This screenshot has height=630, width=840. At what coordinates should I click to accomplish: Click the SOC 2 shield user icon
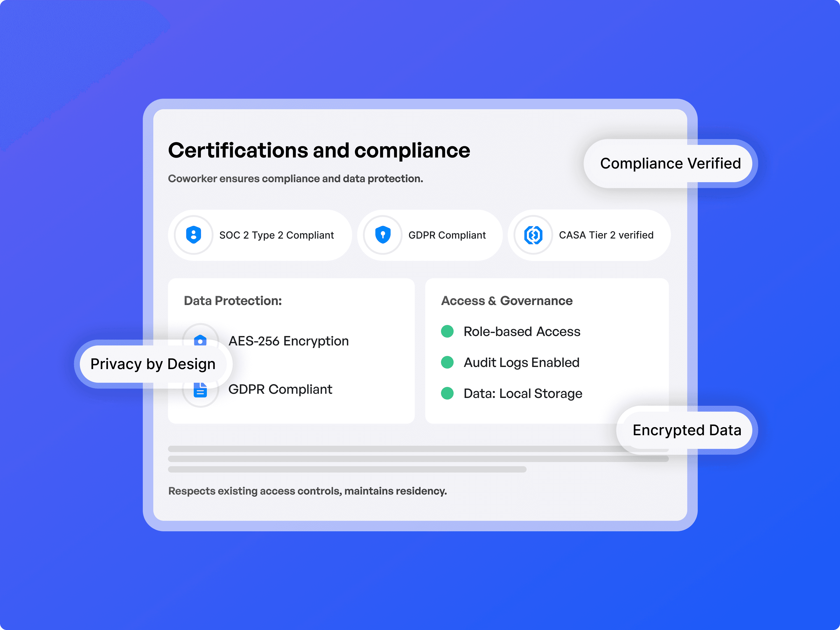pos(193,235)
